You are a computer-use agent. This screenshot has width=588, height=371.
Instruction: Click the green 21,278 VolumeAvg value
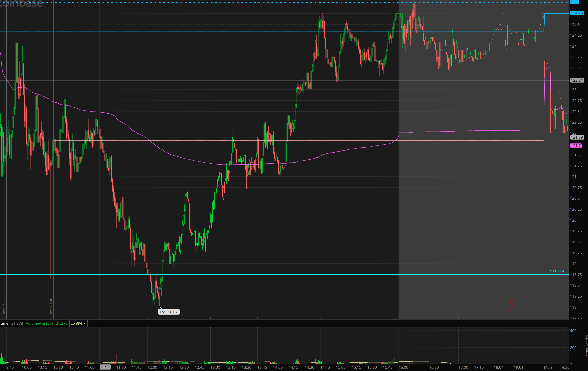point(62,323)
